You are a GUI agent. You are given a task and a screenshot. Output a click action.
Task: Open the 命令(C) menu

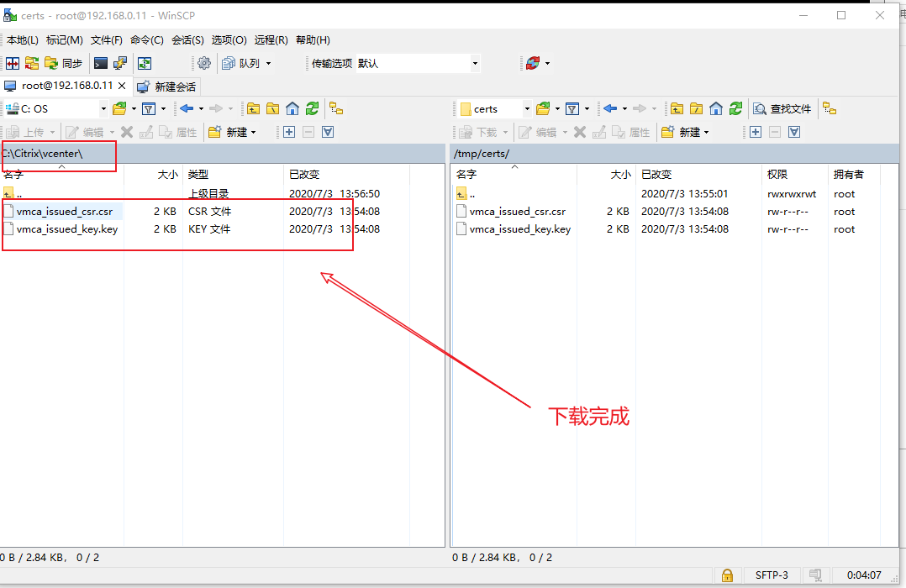(x=146, y=39)
